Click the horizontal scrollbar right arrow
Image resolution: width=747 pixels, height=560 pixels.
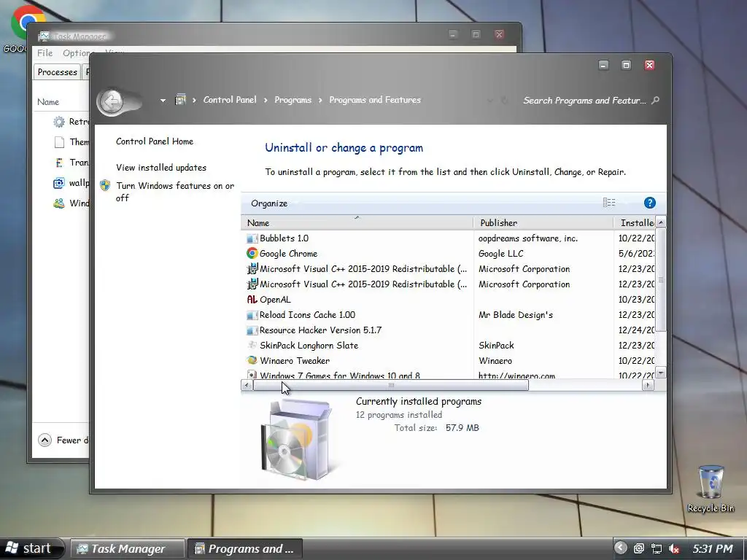point(648,385)
